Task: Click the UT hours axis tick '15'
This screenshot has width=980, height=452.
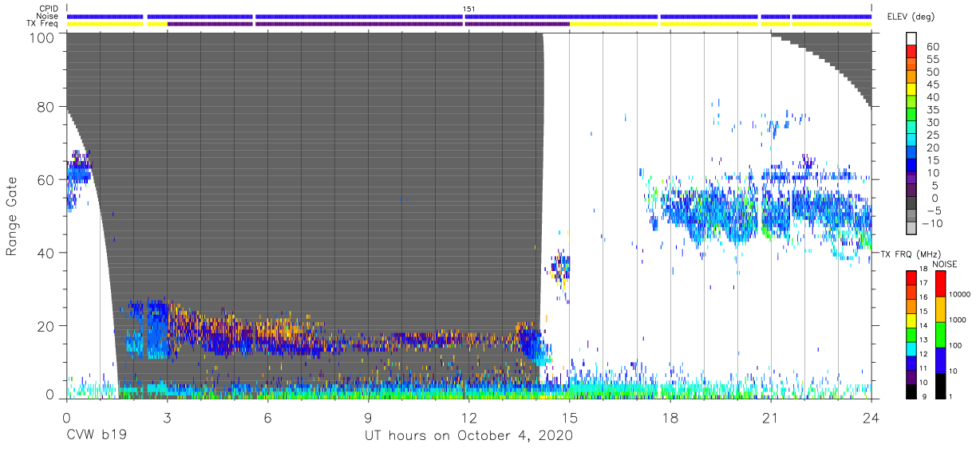Action: pos(570,416)
